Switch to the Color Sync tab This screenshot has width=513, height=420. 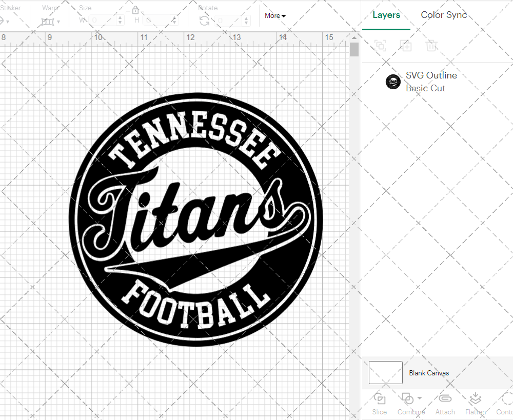pos(444,15)
